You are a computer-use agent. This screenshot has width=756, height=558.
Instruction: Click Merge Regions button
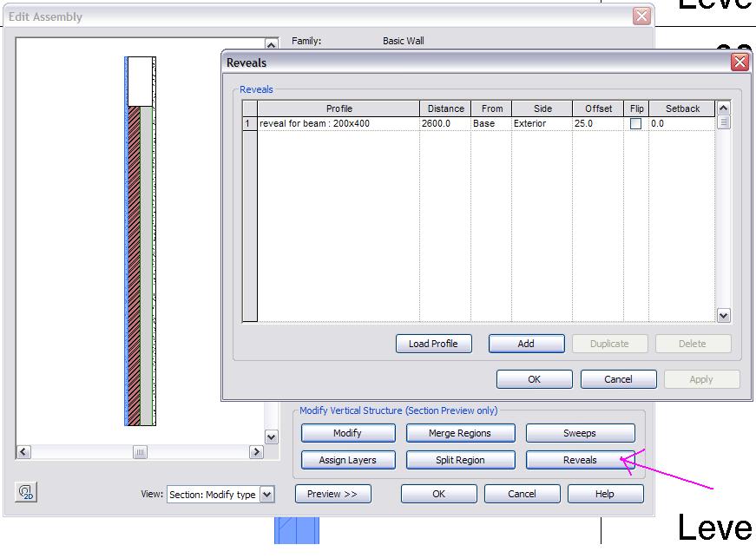pos(460,433)
